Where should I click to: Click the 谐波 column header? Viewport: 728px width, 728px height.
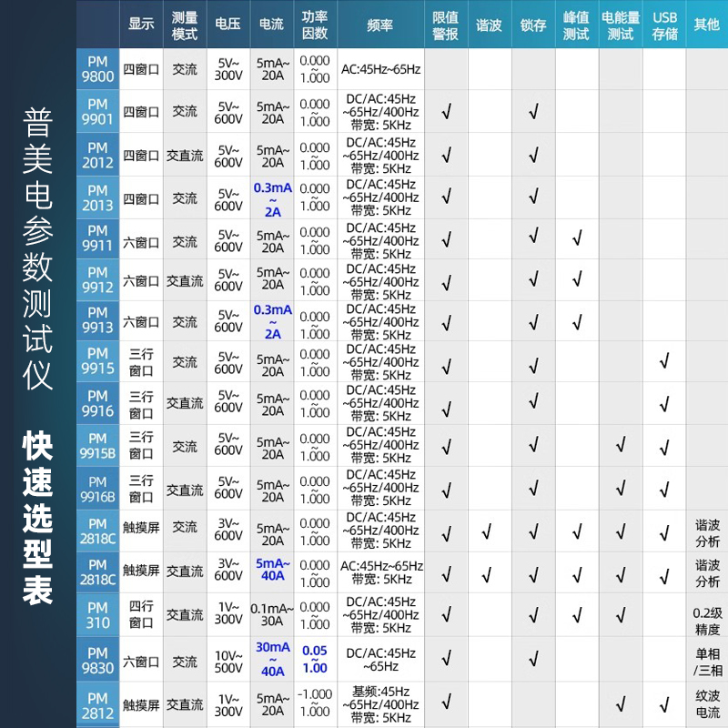pos(490,24)
